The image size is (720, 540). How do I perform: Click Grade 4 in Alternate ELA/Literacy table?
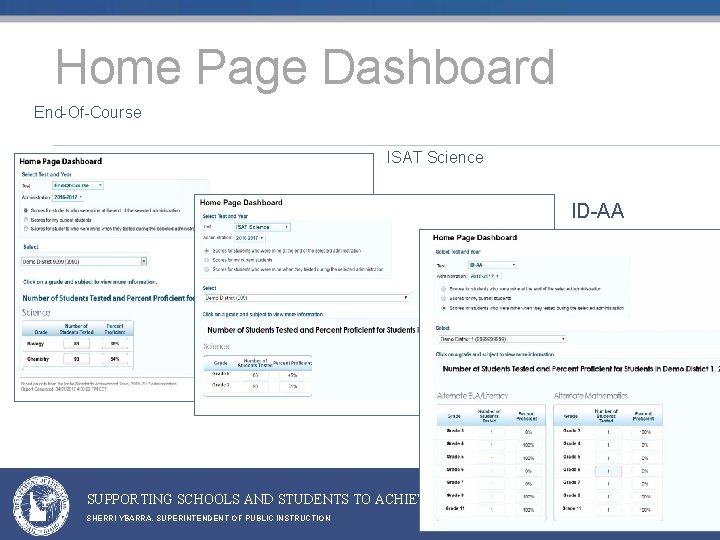click(455, 444)
